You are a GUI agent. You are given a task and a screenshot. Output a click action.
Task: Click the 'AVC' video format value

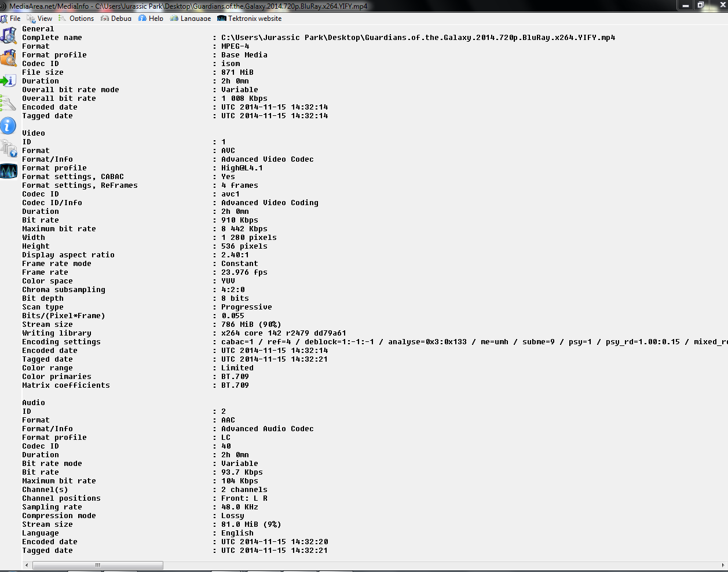pos(228,151)
